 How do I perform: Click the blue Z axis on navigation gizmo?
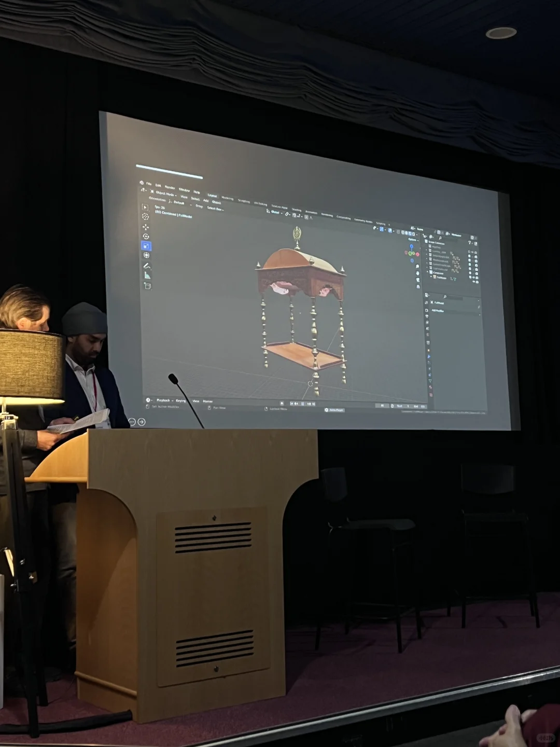point(412,246)
